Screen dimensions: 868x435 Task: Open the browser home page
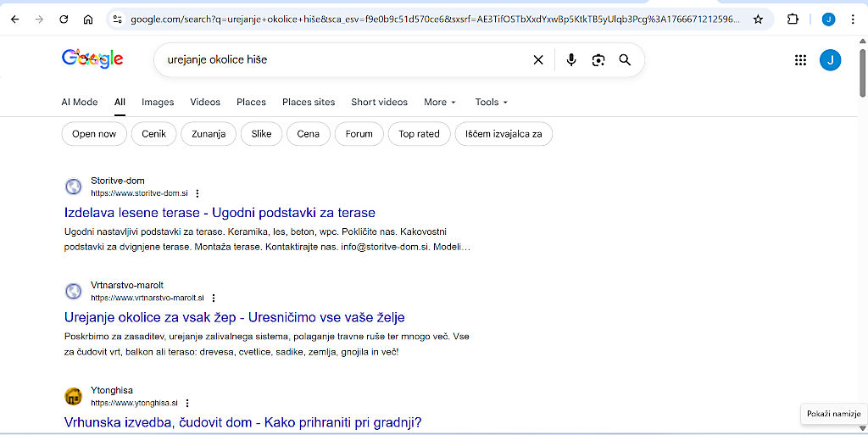pos(88,20)
